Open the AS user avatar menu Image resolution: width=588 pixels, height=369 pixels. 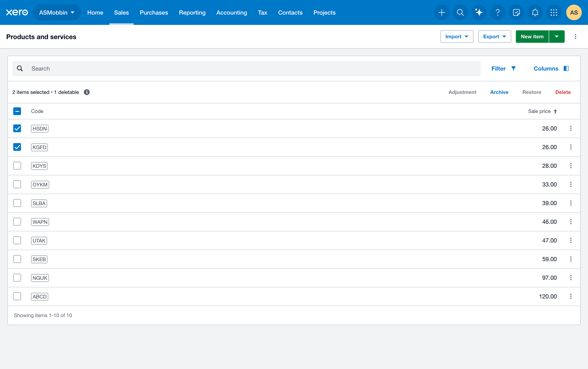coord(574,13)
